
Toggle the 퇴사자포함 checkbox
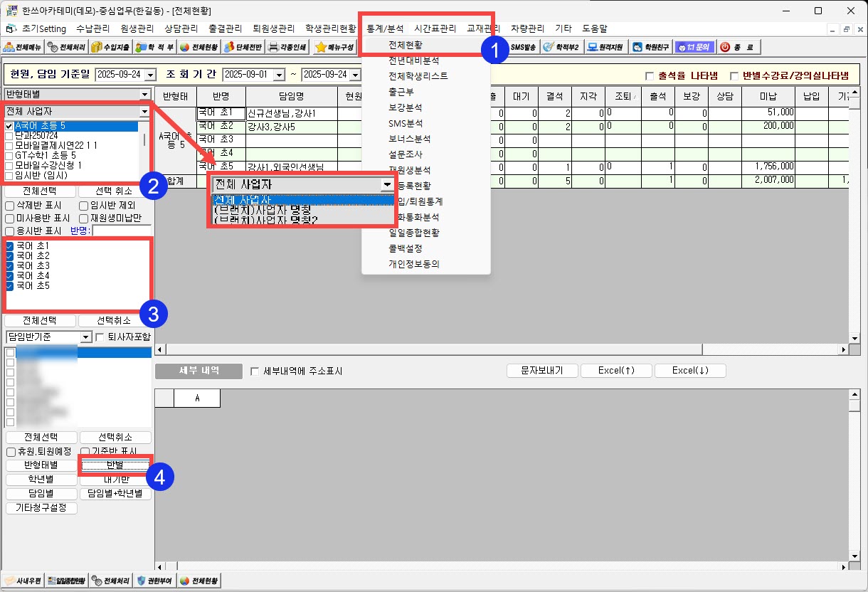pos(100,337)
